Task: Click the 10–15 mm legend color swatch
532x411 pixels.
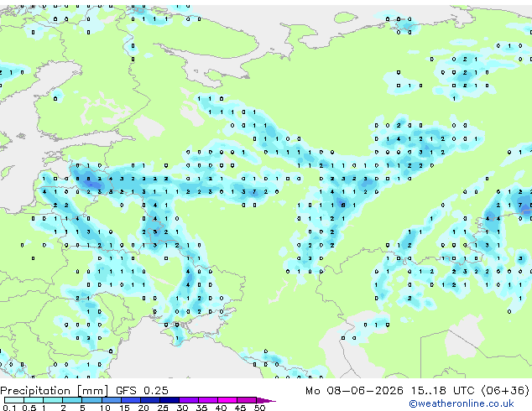Action: [112, 400]
